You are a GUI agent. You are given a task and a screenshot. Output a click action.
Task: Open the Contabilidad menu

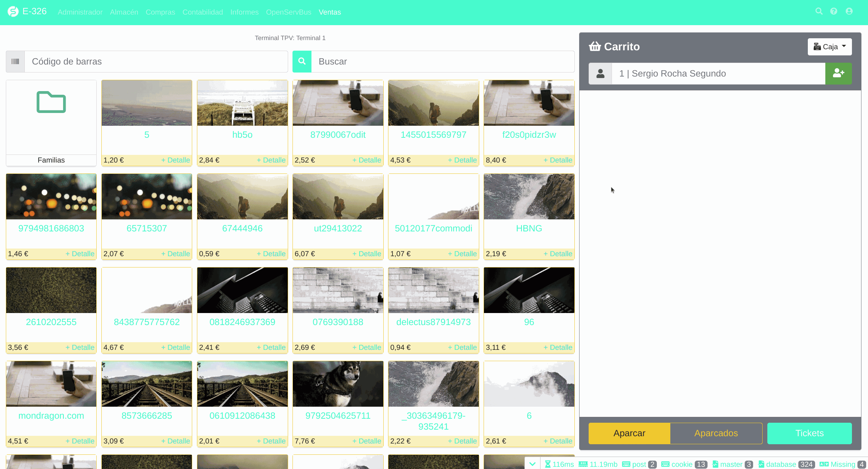[x=203, y=12]
